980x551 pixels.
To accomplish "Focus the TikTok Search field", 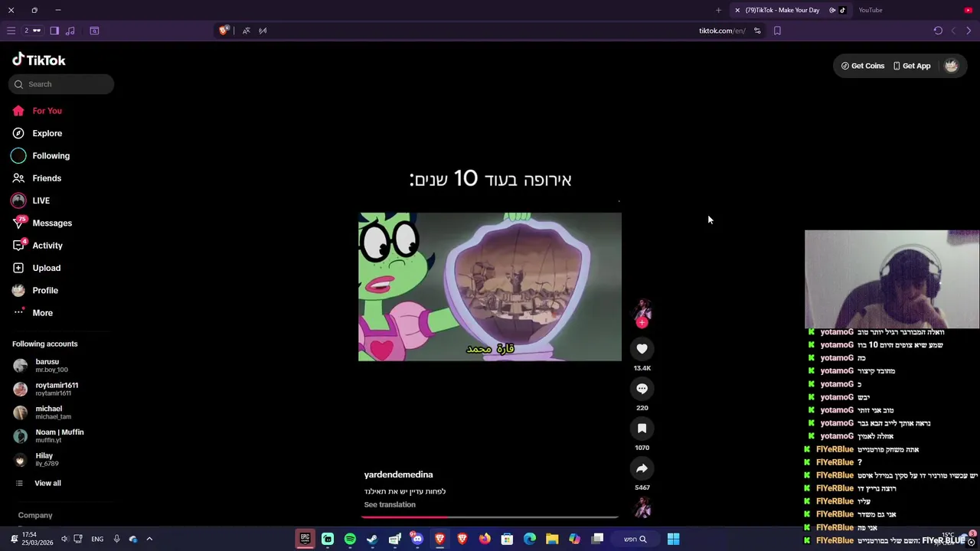I will coord(61,84).
